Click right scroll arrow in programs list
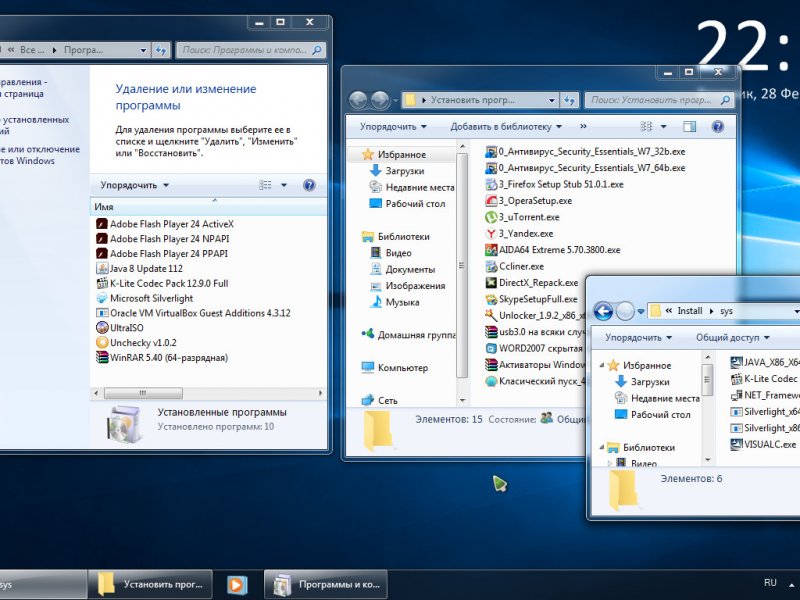This screenshot has height=600, width=800. click(x=320, y=393)
